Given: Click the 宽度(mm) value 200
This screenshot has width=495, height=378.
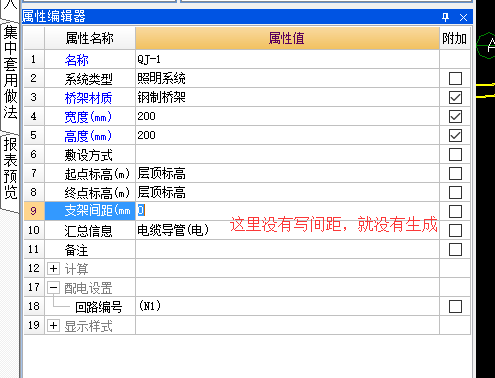Looking at the screenshot, I should [x=287, y=117].
